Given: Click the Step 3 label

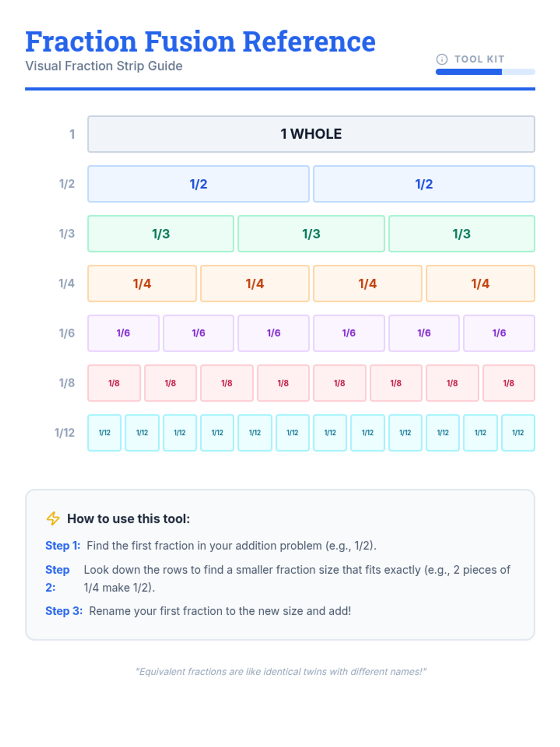Looking at the screenshot, I should (x=64, y=611).
